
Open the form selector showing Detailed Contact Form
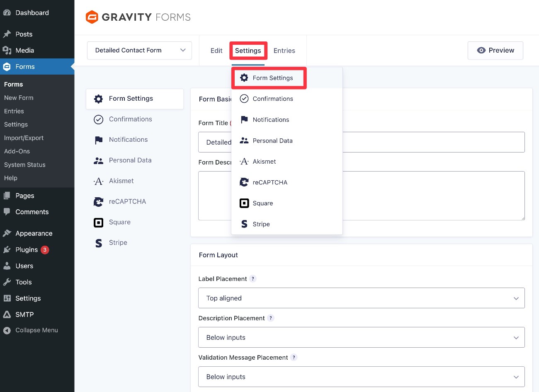[139, 50]
